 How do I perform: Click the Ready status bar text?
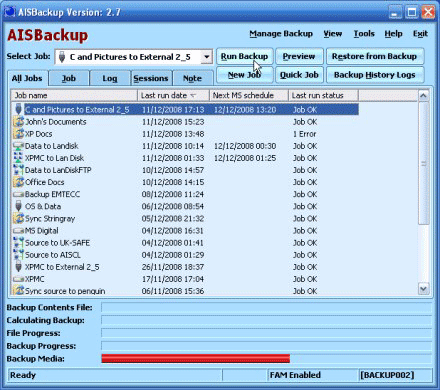click(23, 375)
